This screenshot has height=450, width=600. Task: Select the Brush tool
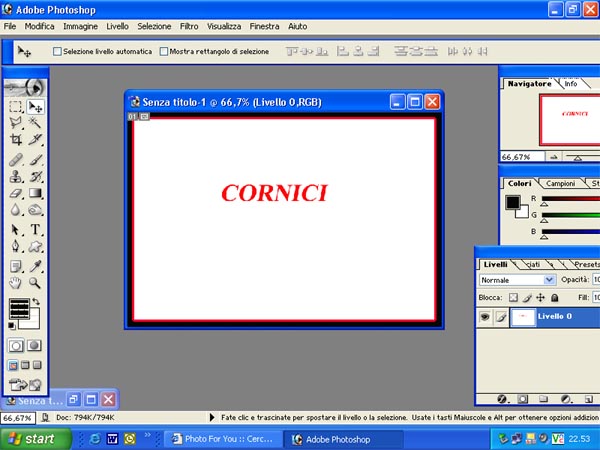pos(35,160)
